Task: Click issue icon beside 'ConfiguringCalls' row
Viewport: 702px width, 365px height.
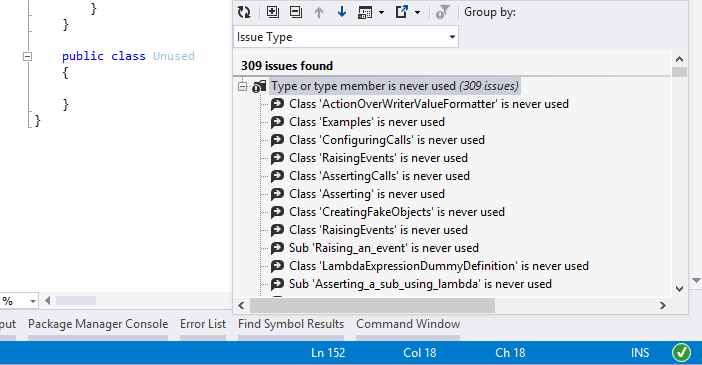Action: click(x=278, y=140)
